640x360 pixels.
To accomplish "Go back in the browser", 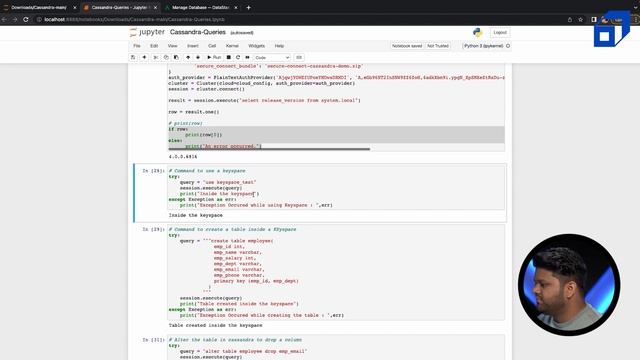I will point(4,19).
